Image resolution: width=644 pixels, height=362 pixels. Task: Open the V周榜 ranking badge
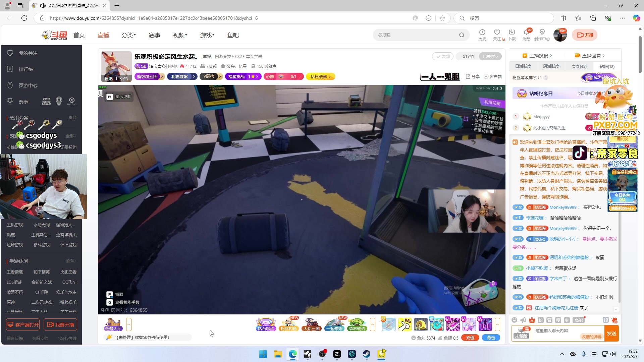point(211,77)
